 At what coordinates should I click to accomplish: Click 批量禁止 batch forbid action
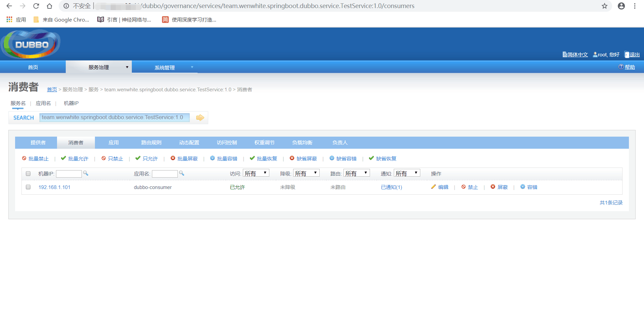pos(35,158)
